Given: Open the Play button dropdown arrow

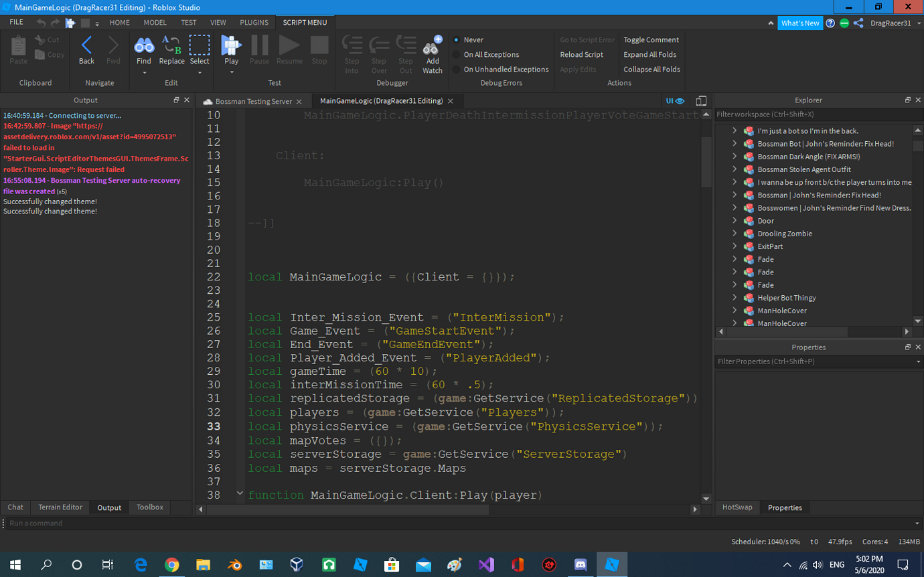Looking at the screenshot, I should pyautogui.click(x=231, y=71).
